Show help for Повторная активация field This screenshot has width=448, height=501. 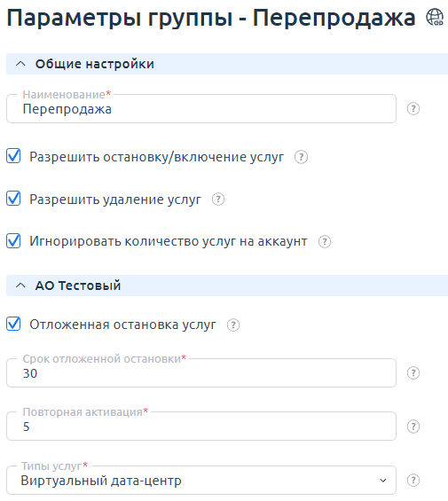[413, 427]
